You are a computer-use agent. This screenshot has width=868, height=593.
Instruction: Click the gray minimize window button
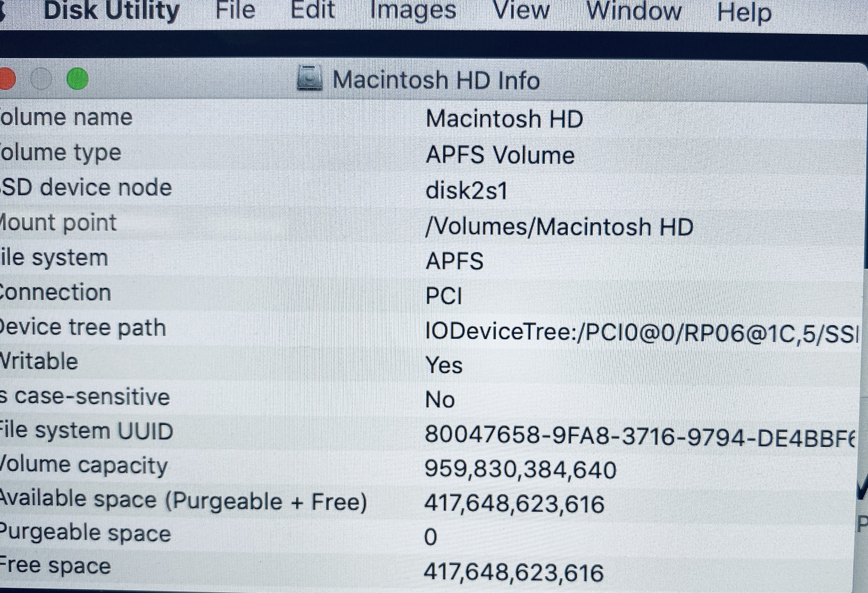tap(41, 79)
